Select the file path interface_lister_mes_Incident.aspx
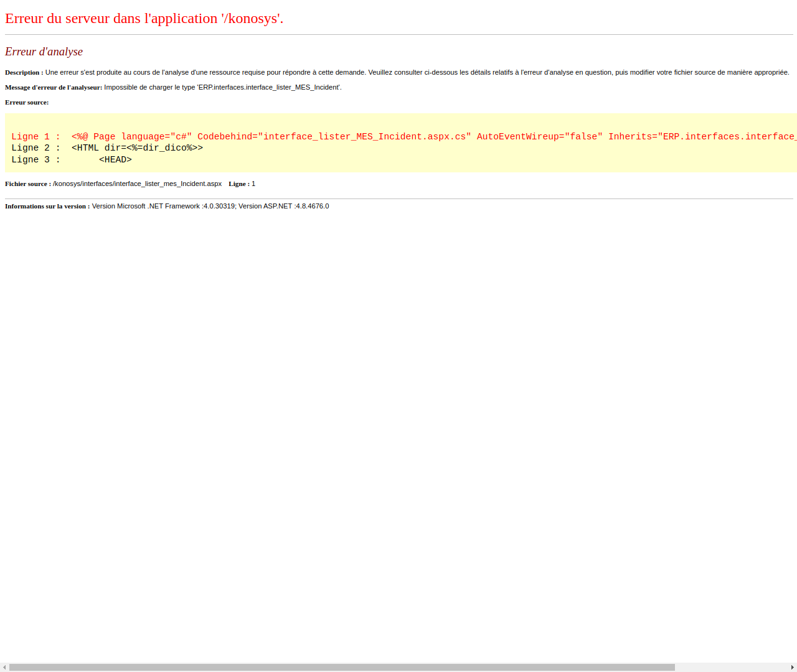The height and width of the screenshot is (672, 797). coord(137,184)
